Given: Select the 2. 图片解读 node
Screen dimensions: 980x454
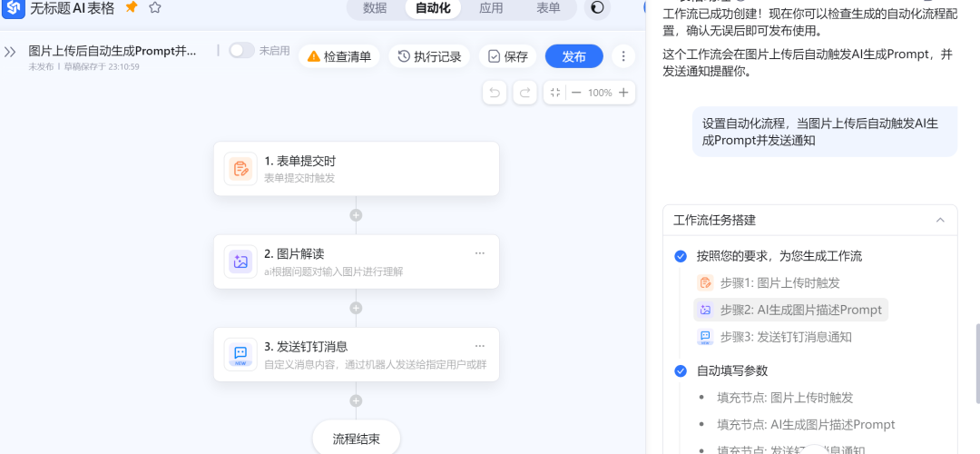Looking at the screenshot, I should coord(357,262).
